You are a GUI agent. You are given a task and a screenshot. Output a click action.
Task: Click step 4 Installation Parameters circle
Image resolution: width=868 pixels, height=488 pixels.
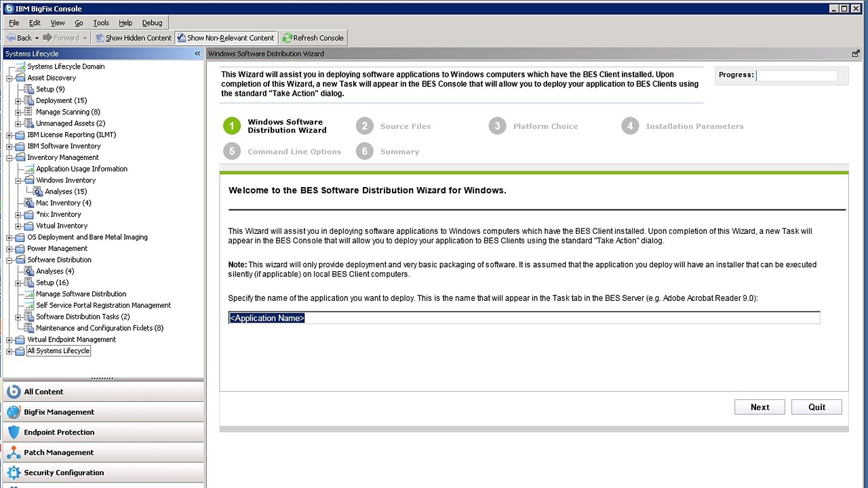630,126
